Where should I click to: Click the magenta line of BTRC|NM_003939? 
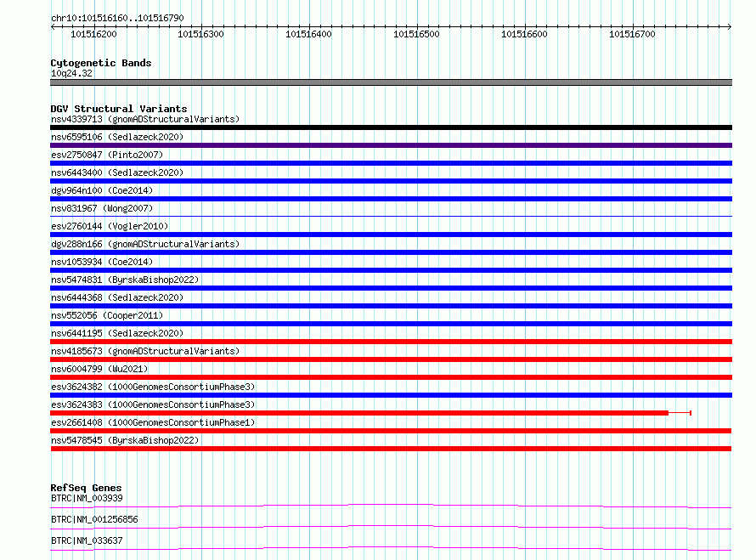coord(391,506)
